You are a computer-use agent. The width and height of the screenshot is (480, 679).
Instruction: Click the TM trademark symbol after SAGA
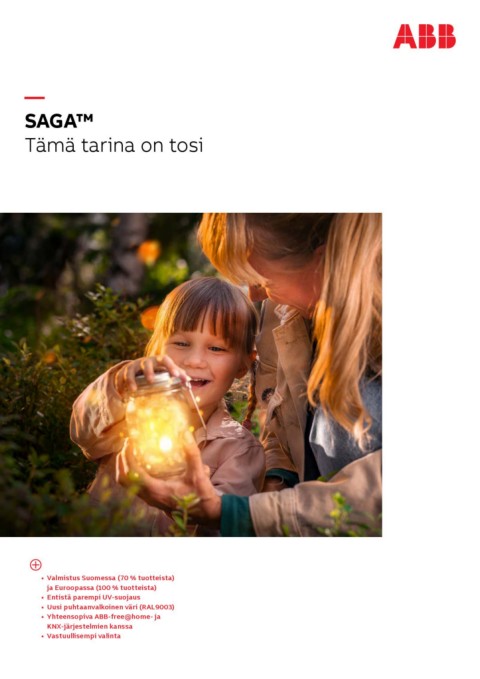(x=85, y=117)
